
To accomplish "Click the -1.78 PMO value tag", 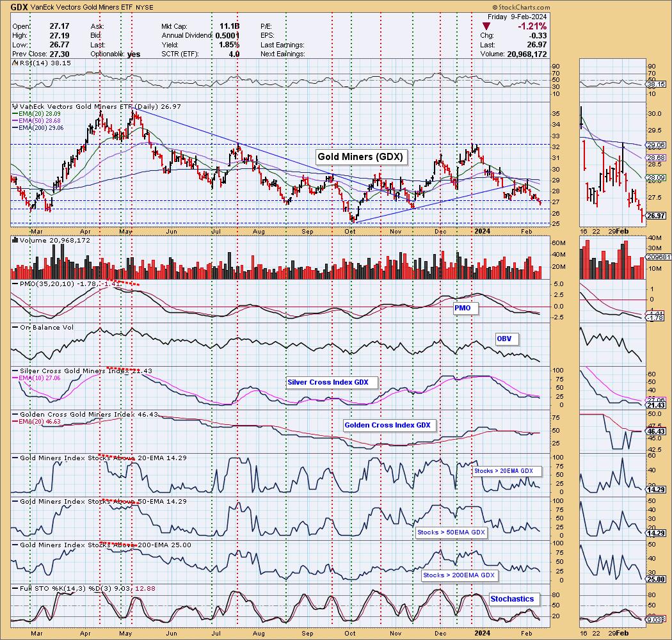I will 656,317.
